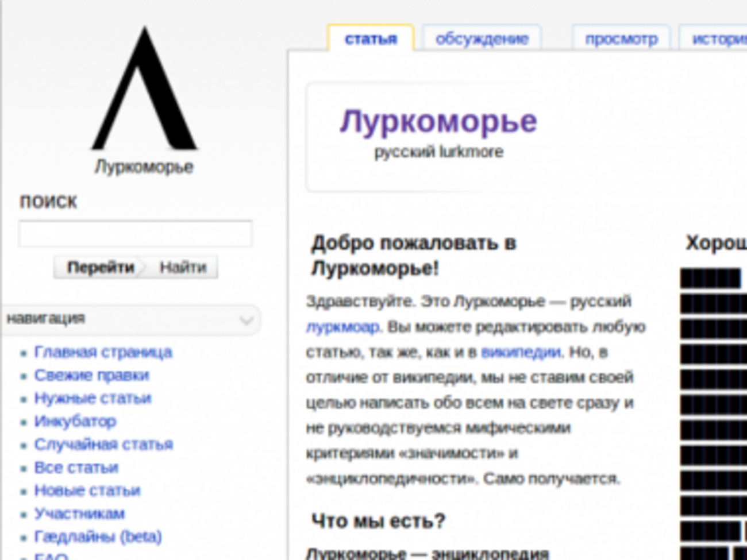
Task: Open the статья tab
Action: pyautogui.click(x=371, y=39)
